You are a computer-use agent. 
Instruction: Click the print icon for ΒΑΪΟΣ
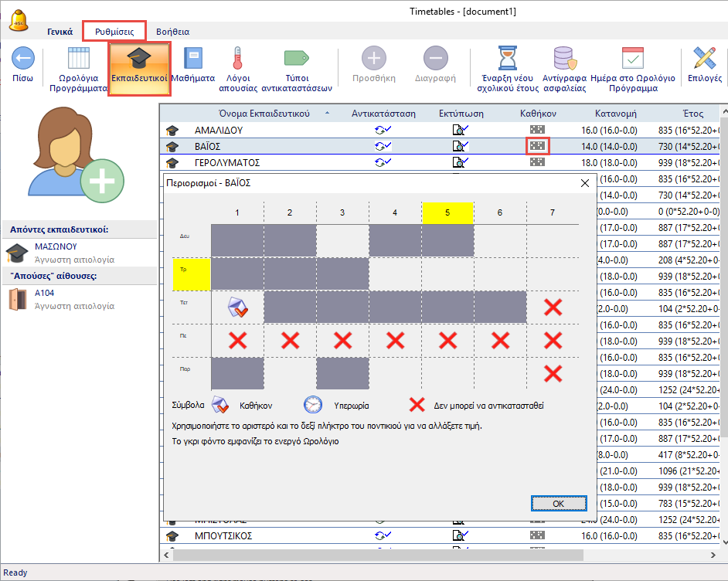click(x=460, y=146)
